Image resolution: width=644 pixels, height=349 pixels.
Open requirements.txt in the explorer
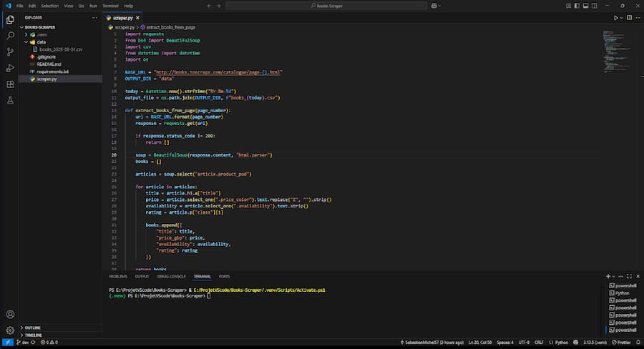[x=53, y=72]
